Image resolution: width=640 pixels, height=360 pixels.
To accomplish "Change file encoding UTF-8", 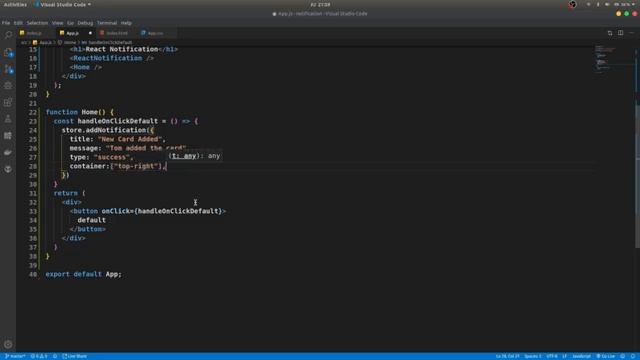I will (552, 356).
